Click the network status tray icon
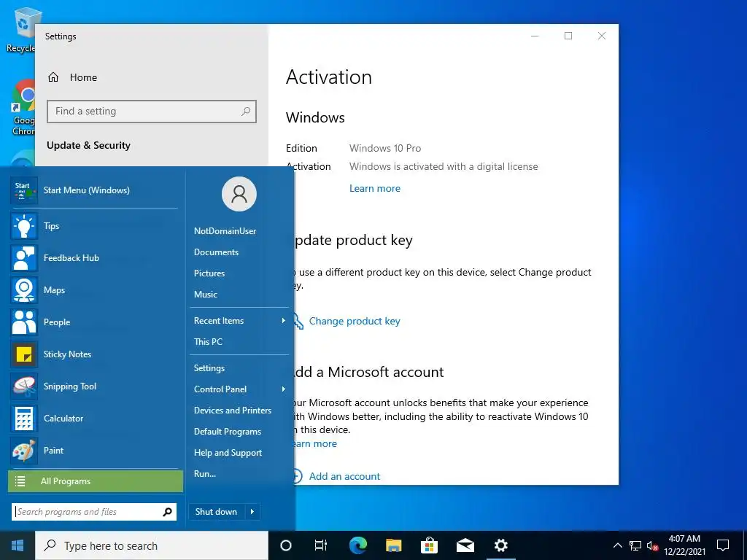This screenshot has width=747, height=560. [x=635, y=545]
